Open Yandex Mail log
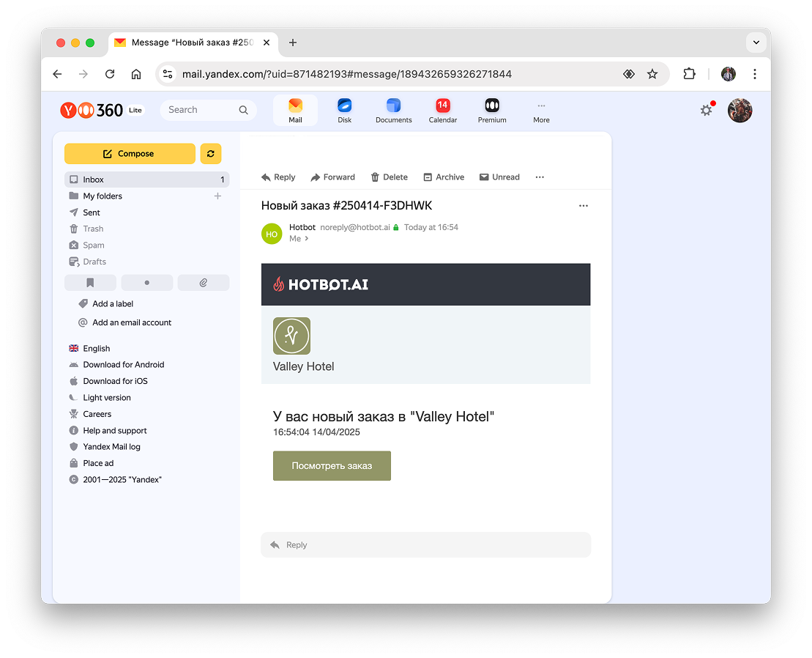812x658 pixels. pyautogui.click(x=111, y=447)
